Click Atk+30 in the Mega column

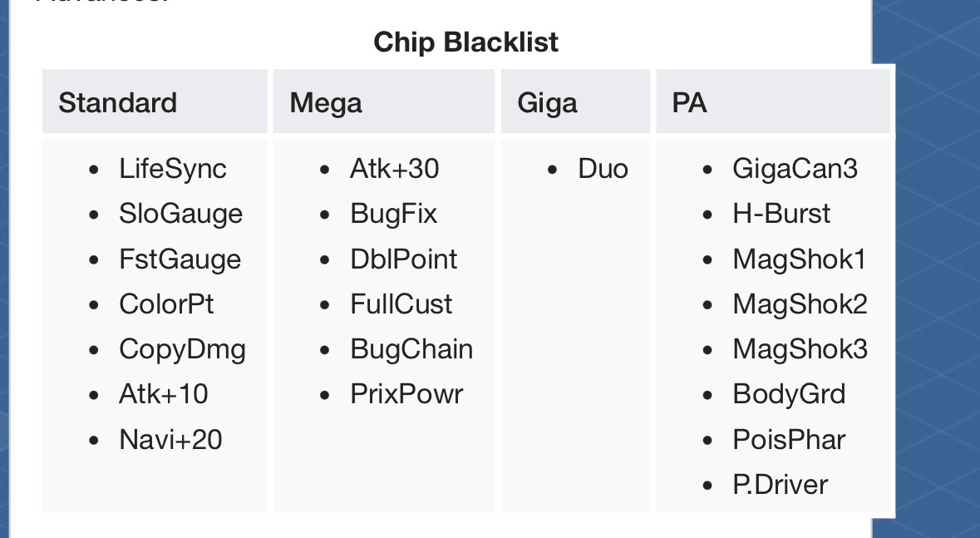coord(394,169)
